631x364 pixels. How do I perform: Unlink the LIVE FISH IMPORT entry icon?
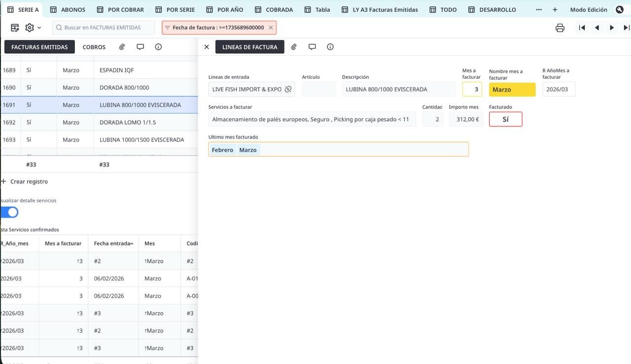[288, 89]
